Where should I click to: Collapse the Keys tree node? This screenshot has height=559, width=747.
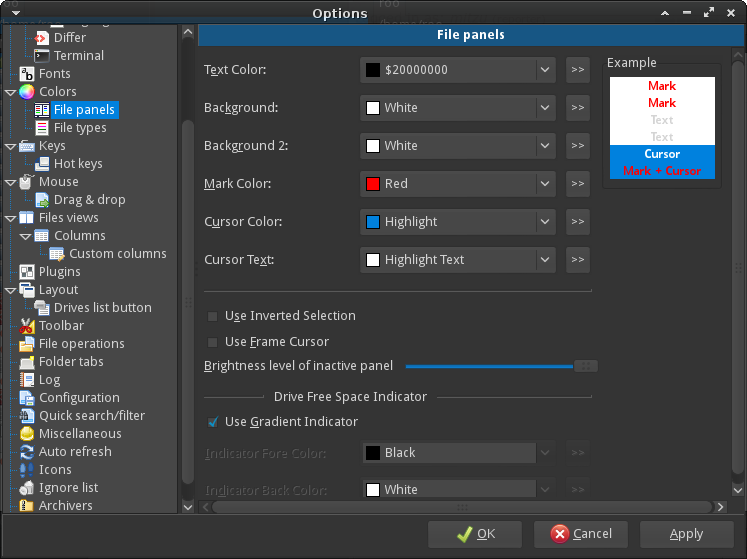click(x=10, y=146)
